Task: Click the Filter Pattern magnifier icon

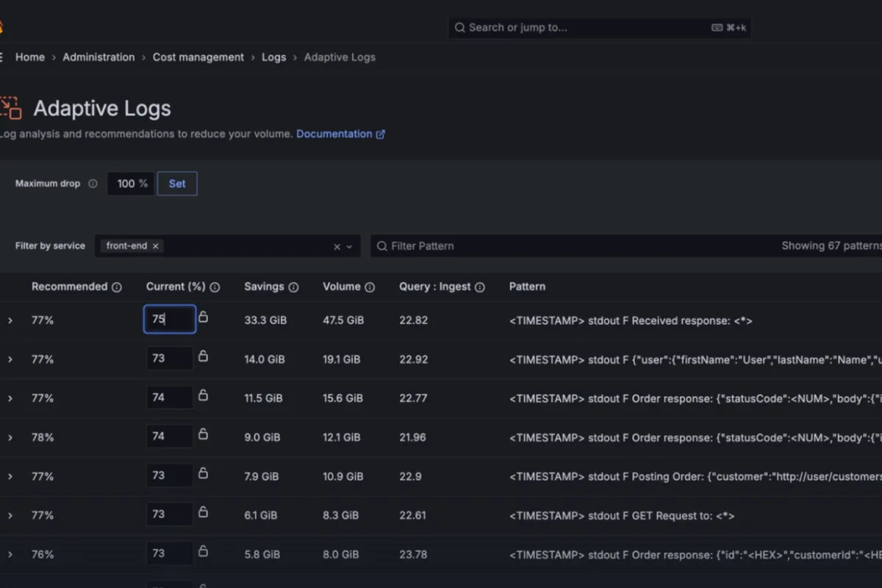Action: click(x=382, y=246)
